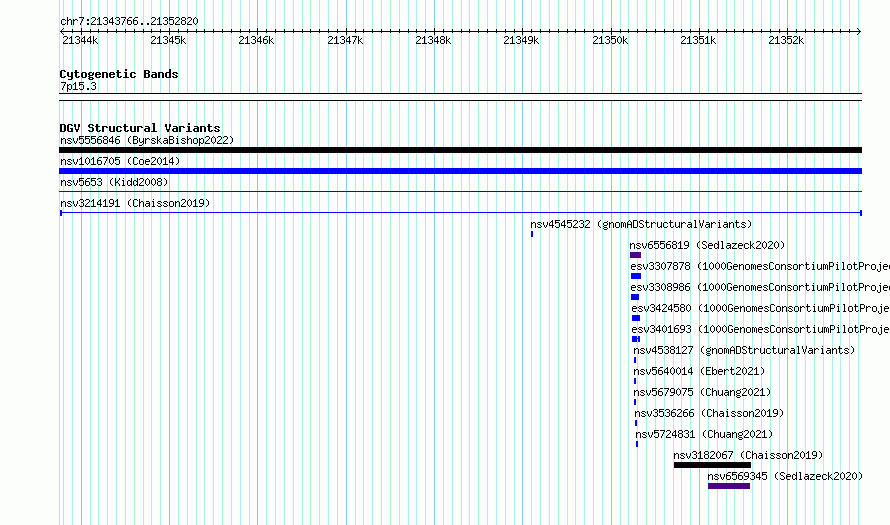Click the esv3308986 blue variant glyph
Viewport: 890px width, 525px height.
tap(635, 297)
